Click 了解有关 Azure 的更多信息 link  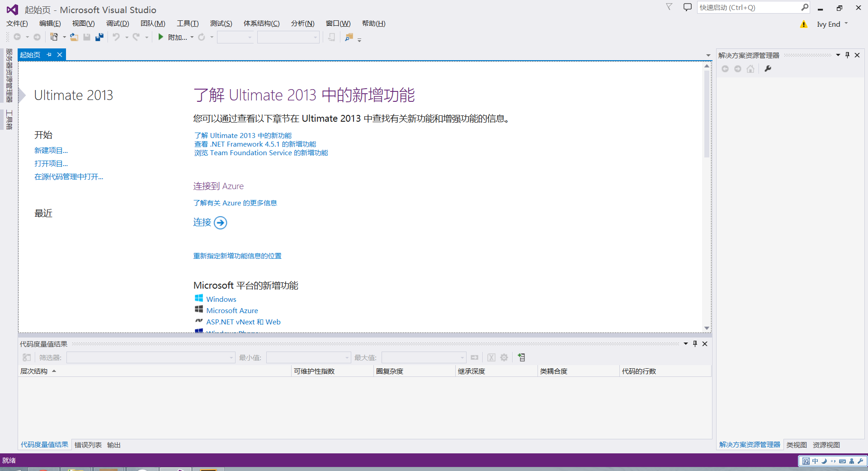click(x=235, y=203)
